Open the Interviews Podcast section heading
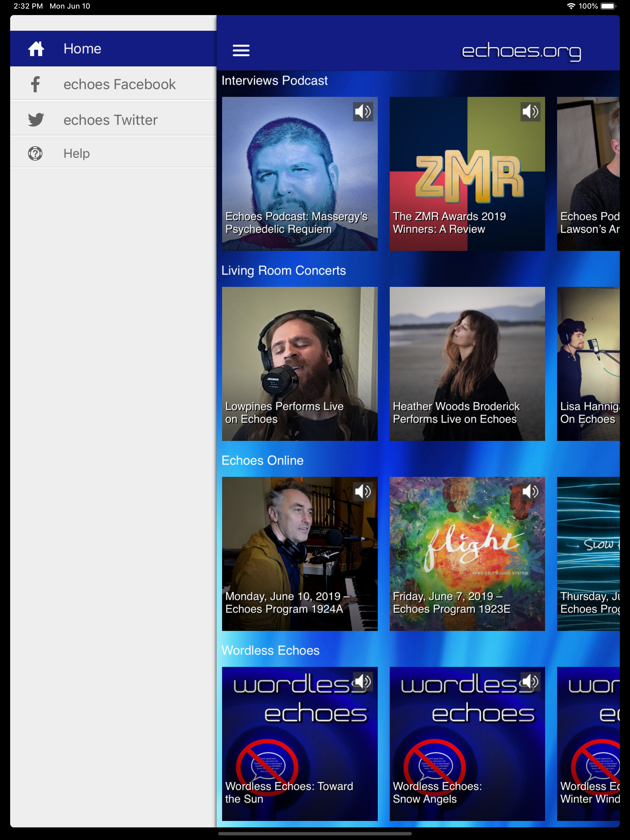 [274, 81]
